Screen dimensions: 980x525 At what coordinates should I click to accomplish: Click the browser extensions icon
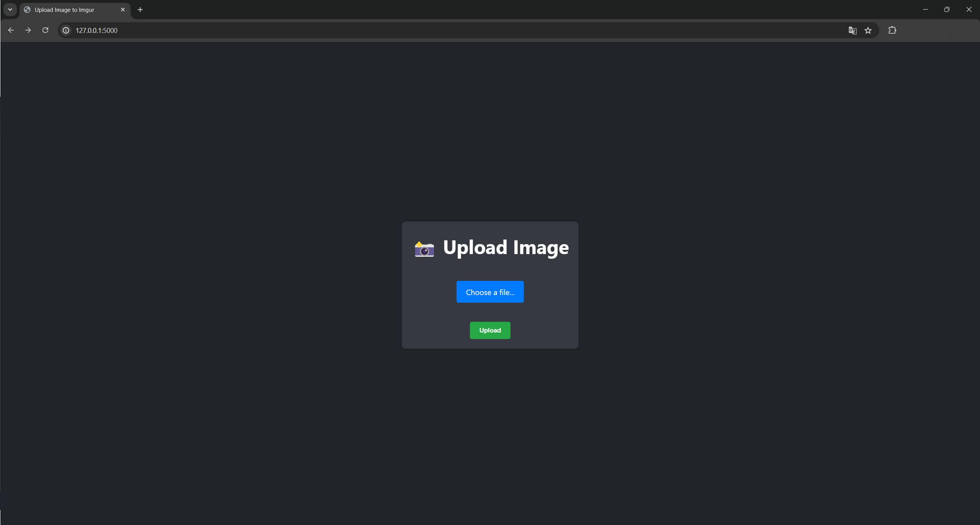click(x=892, y=30)
